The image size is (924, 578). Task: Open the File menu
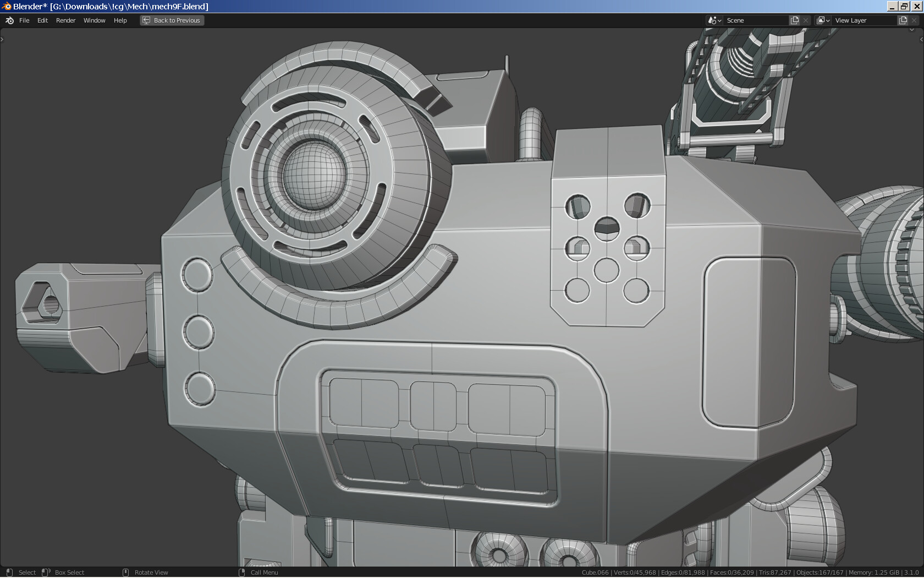[x=24, y=20]
